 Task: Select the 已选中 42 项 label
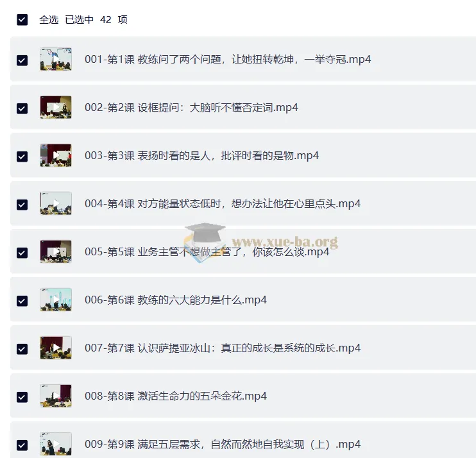pyautogui.click(x=96, y=20)
